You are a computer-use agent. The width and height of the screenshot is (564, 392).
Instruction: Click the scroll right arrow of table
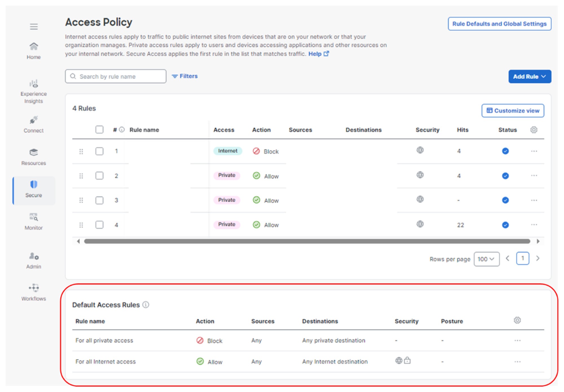pyautogui.click(x=538, y=241)
